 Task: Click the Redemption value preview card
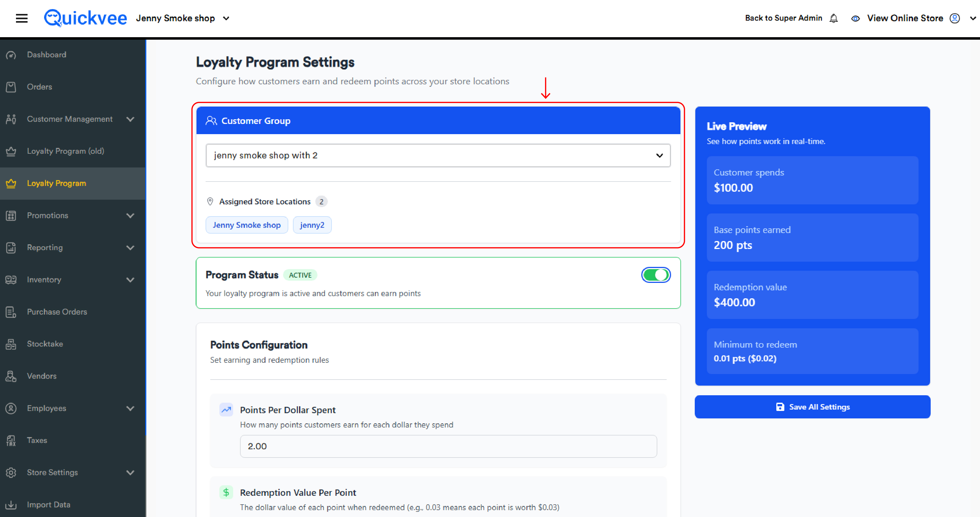[x=812, y=295]
